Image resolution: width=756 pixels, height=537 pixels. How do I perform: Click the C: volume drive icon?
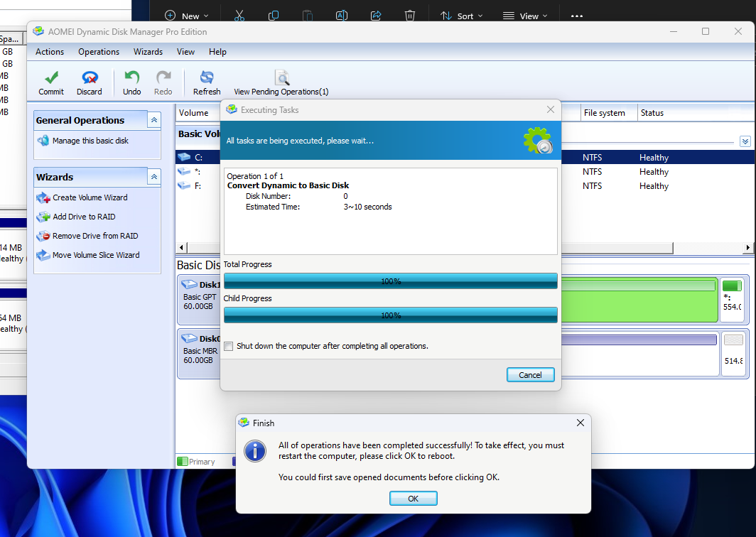[184, 157]
